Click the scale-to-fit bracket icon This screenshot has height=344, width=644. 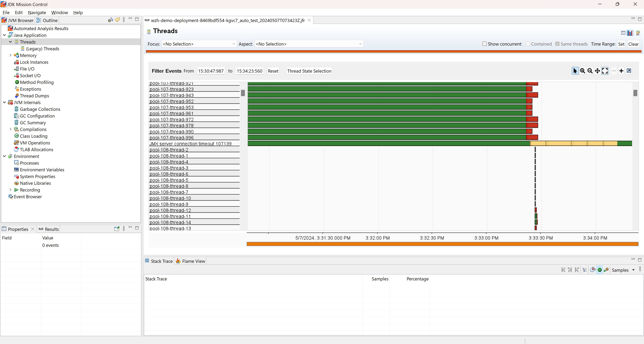(605, 71)
